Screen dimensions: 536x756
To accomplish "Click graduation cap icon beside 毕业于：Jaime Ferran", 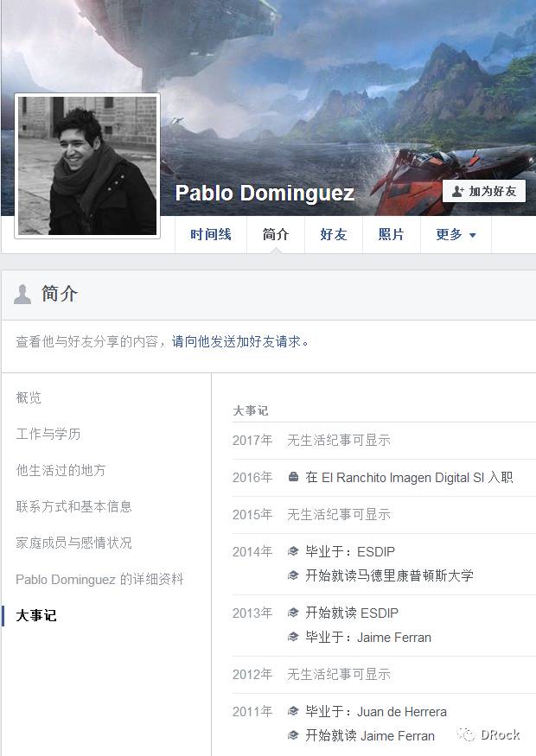I will click(x=293, y=637).
